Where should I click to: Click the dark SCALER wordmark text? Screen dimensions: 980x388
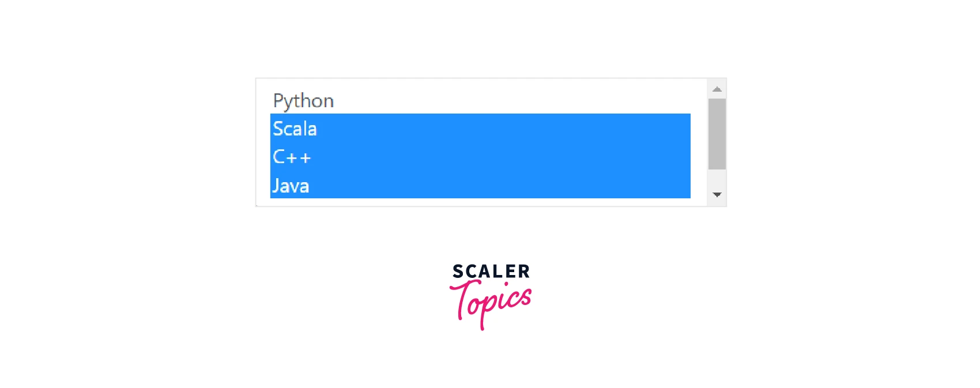[491, 271]
